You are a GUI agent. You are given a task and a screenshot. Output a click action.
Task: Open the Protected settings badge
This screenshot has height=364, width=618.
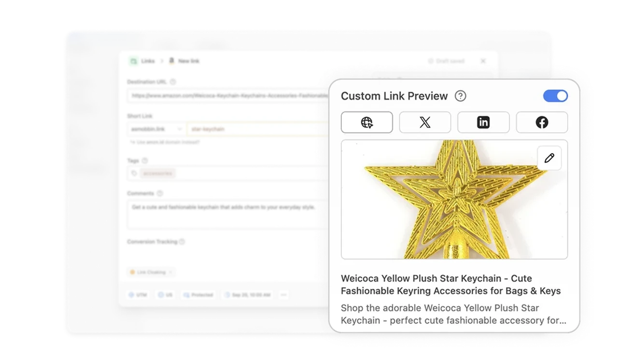point(197,295)
